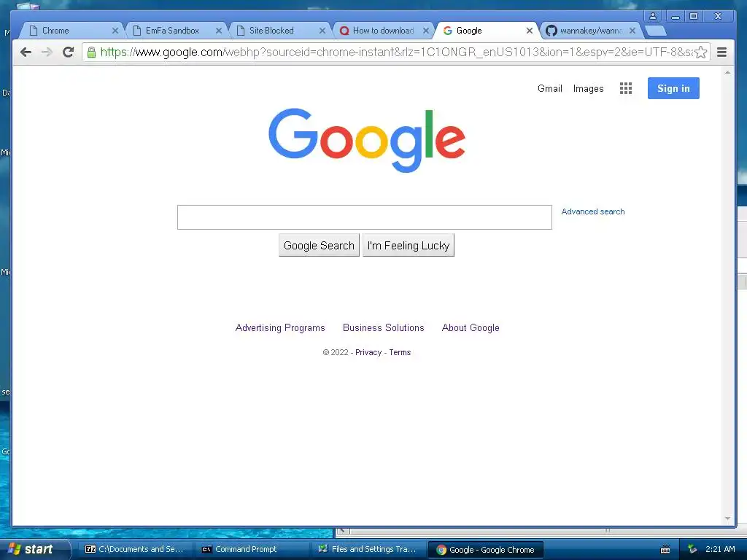Open the Terms link
The image size is (747, 560).
click(400, 352)
